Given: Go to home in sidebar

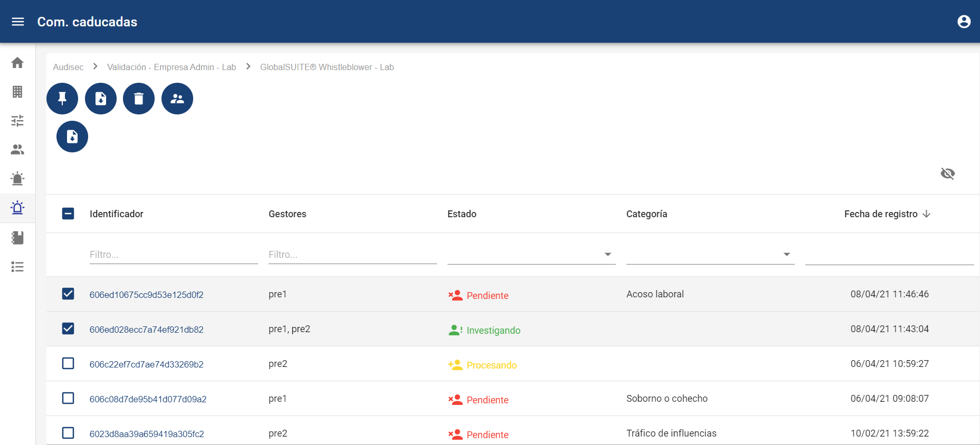Looking at the screenshot, I should tap(17, 63).
